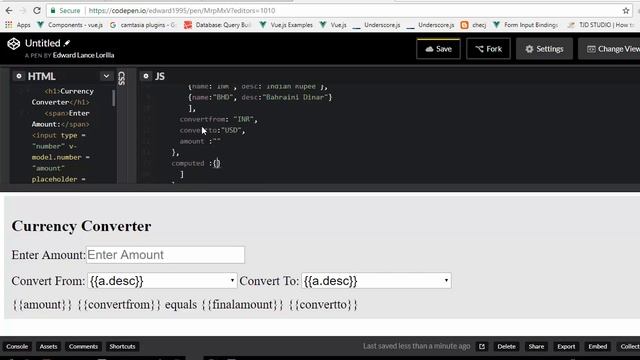Show keyboard Shortcuts
640x360 pixels.
[x=122, y=347]
